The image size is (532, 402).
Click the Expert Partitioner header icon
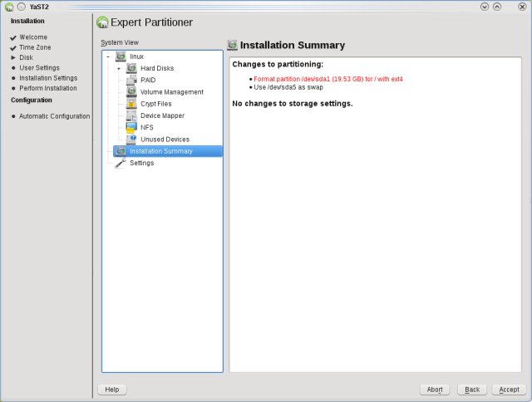(102, 22)
